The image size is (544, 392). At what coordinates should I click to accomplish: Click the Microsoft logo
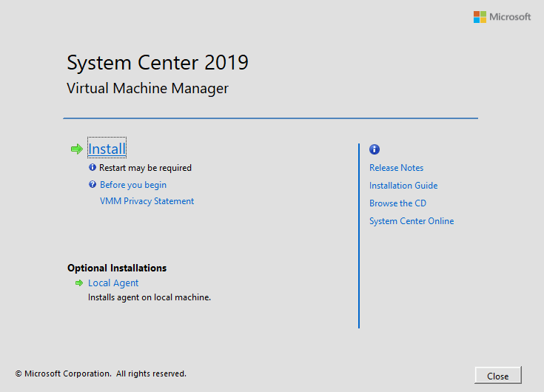(x=502, y=17)
